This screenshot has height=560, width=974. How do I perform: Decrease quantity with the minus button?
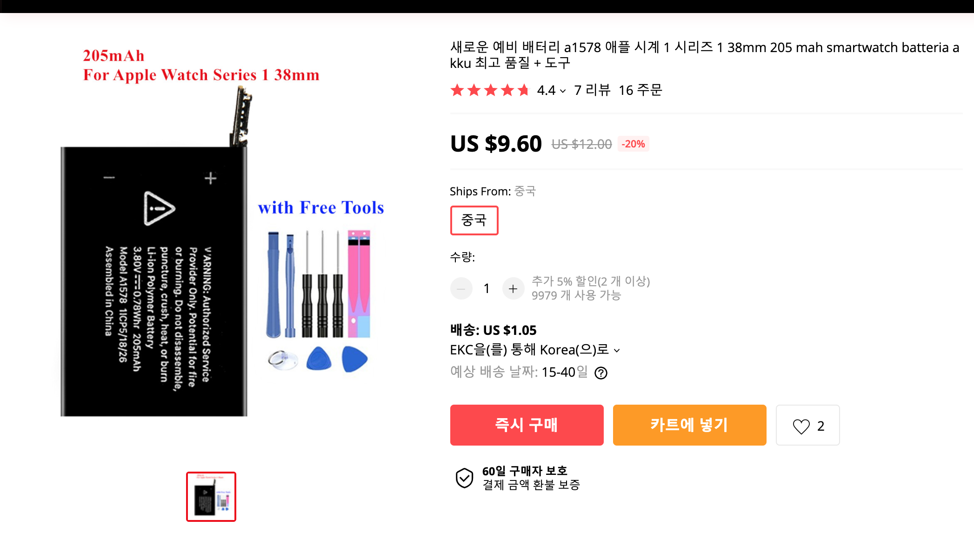click(461, 289)
